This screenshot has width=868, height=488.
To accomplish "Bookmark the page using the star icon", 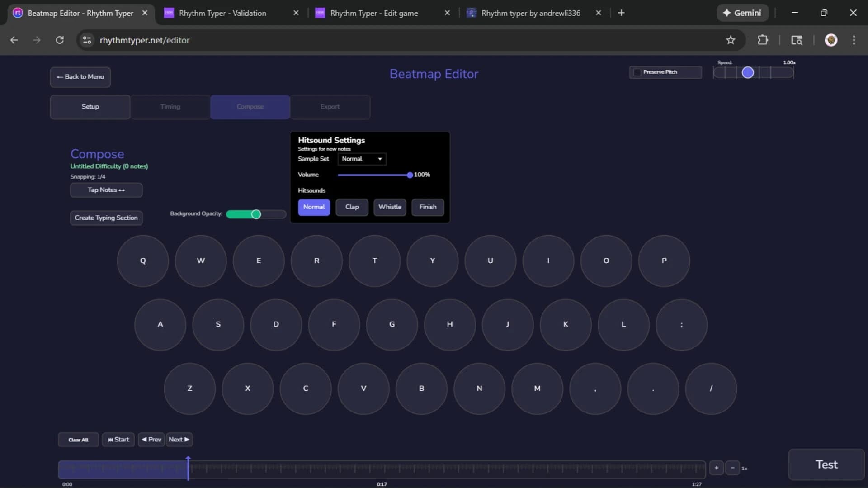I will tap(731, 40).
